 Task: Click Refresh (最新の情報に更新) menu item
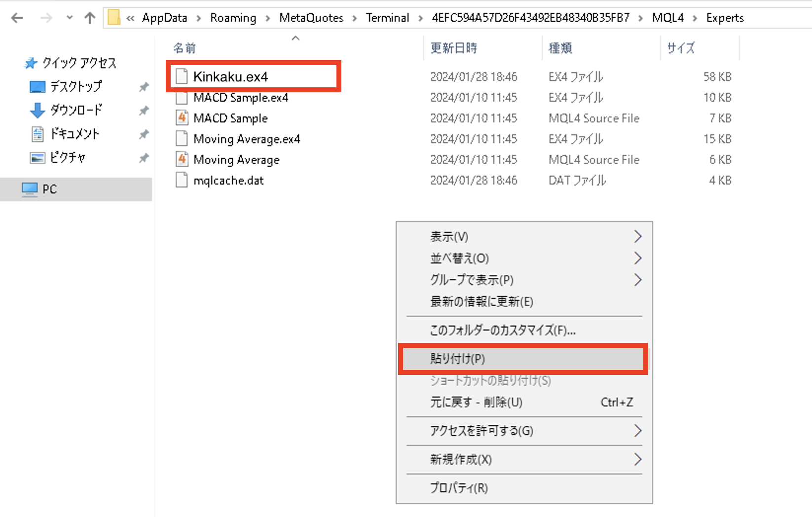[x=481, y=301]
